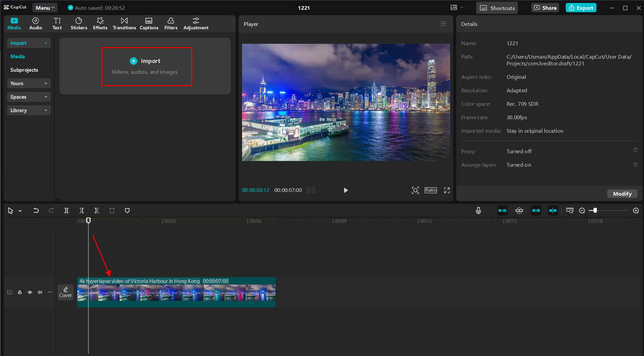The height and width of the screenshot is (356, 644).
Task: Select the Victoria Harbour clip on timeline
Action: click(x=176, y=292)
